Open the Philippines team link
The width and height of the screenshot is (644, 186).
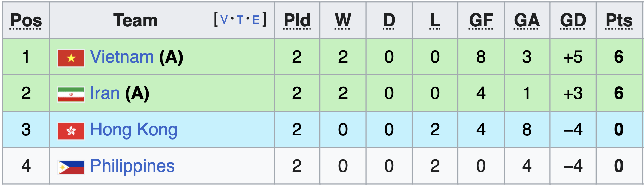coord(132,166)
